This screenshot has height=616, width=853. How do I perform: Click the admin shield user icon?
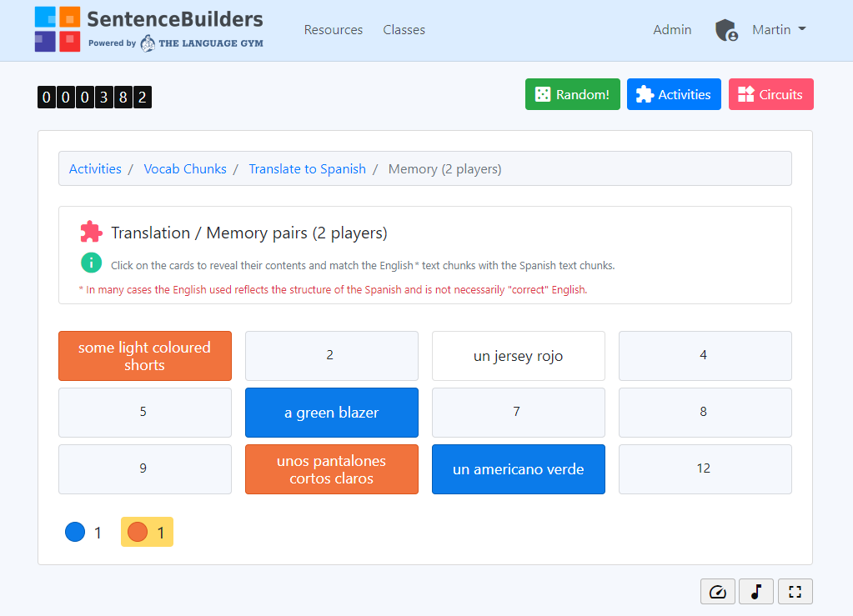(726, 30)
